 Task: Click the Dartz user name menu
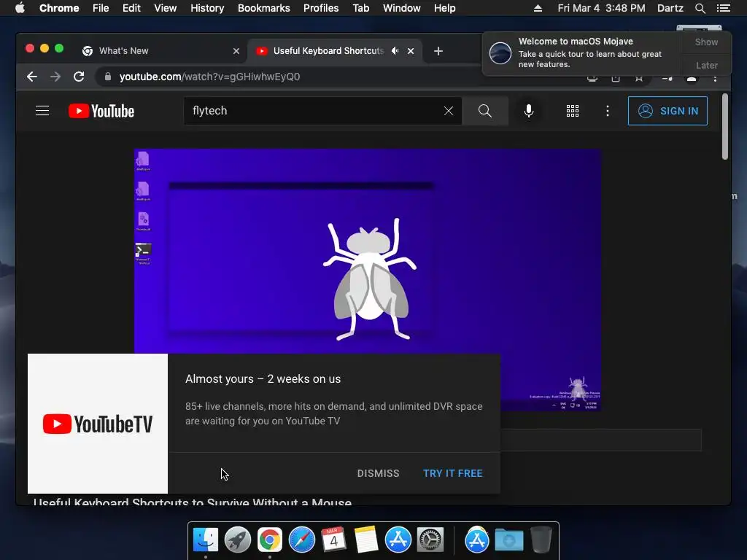tap(670, 8)
